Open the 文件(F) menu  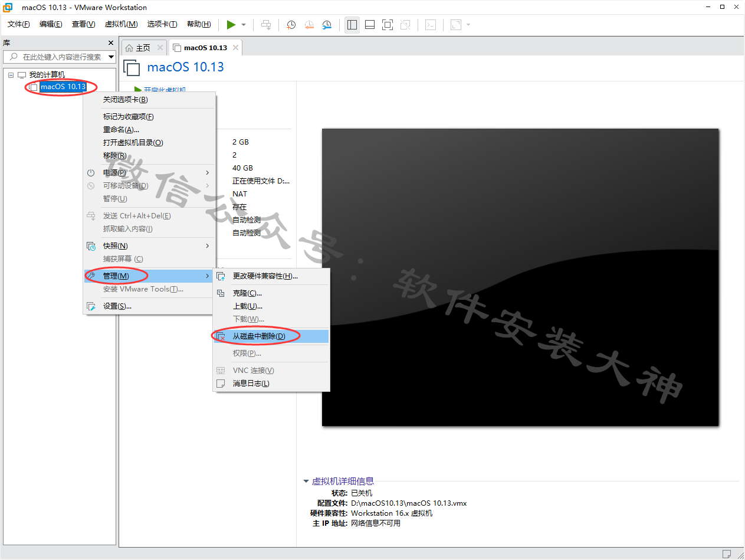tap(19, 24)
